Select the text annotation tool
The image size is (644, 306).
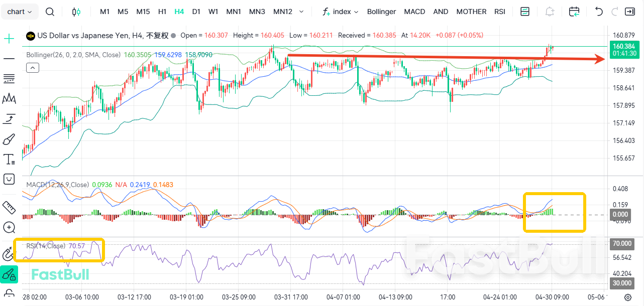9,160
